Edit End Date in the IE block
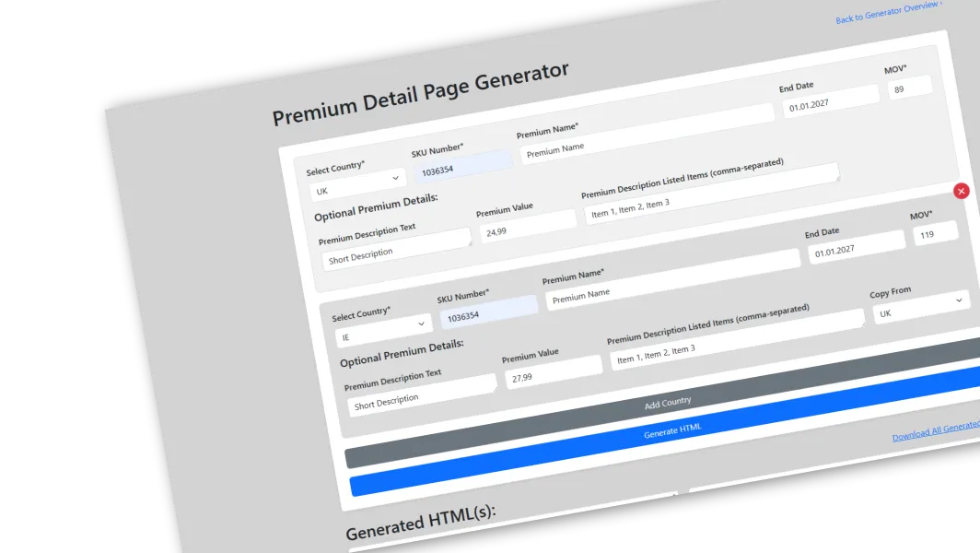This screenshot has height=553, width=980. click(x=857, y=247)
